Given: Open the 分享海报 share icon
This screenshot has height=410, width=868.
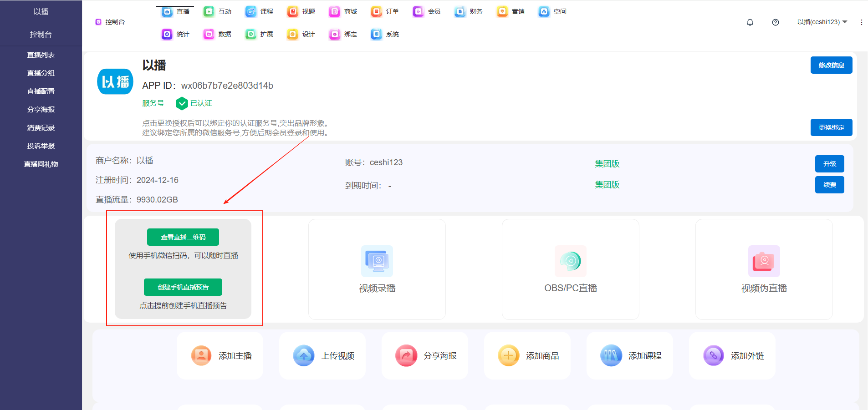Looking at the screenshot, I should pos(406,355).
